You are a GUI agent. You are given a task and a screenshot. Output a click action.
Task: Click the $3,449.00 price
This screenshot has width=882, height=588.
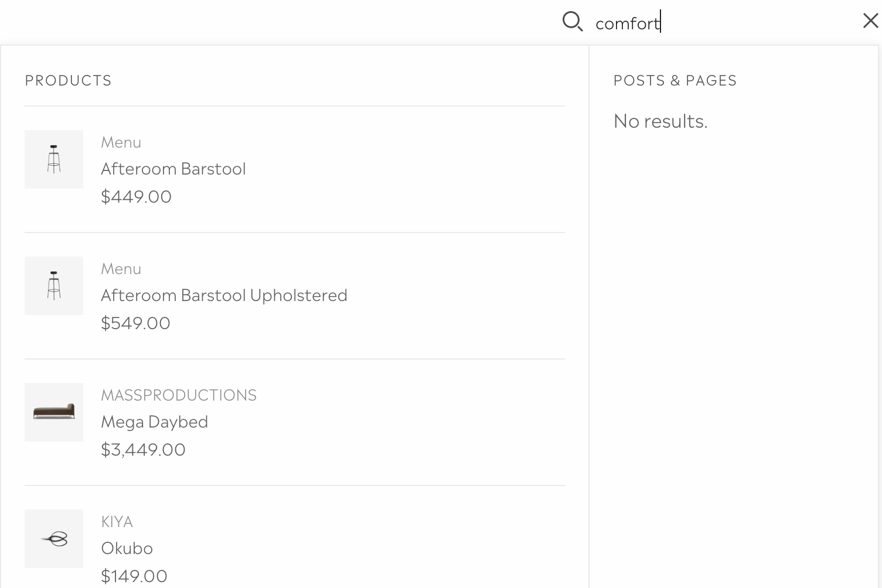click(x=143, y=449)
